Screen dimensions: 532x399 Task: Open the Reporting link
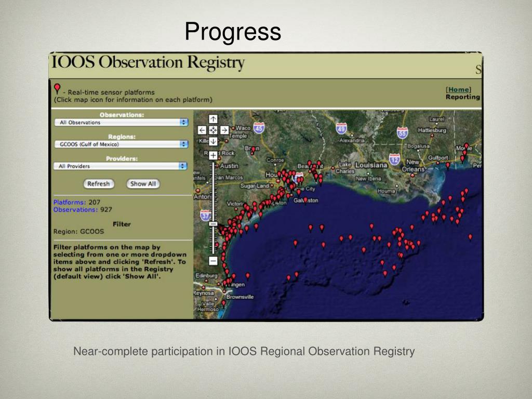click(463, 97)
